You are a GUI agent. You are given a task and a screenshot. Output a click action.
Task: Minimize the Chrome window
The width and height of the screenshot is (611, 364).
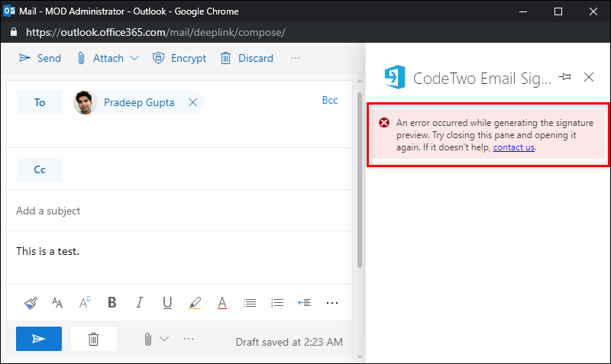[x=523, y=11]
